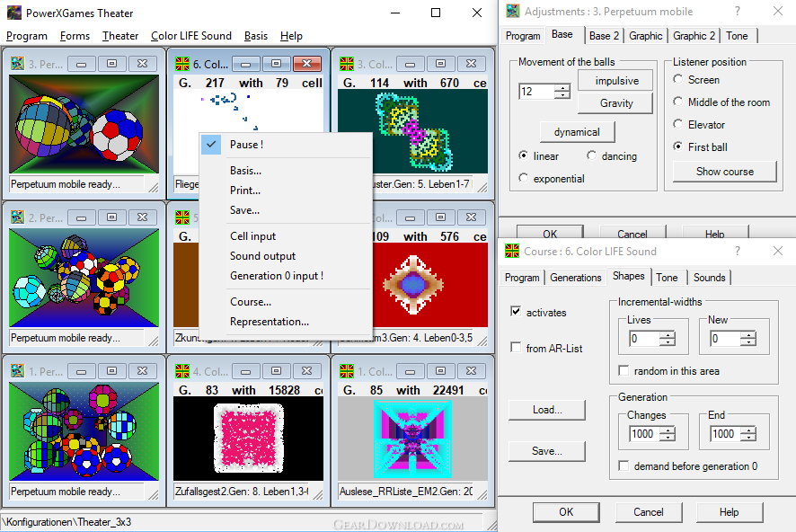Screen dimensions: 796x532
Task: Increase the Lives incremental-width spinner value
Action: (667, 334)
